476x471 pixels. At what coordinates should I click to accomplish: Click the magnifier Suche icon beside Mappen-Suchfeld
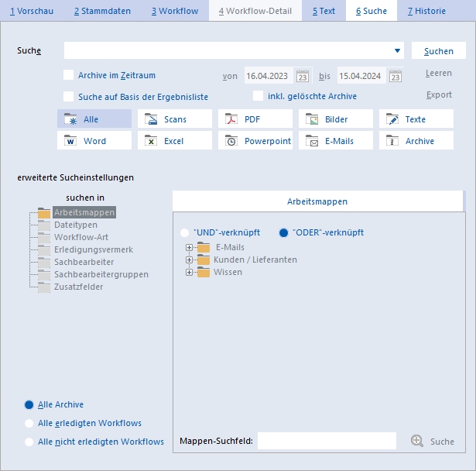(417, 441)
